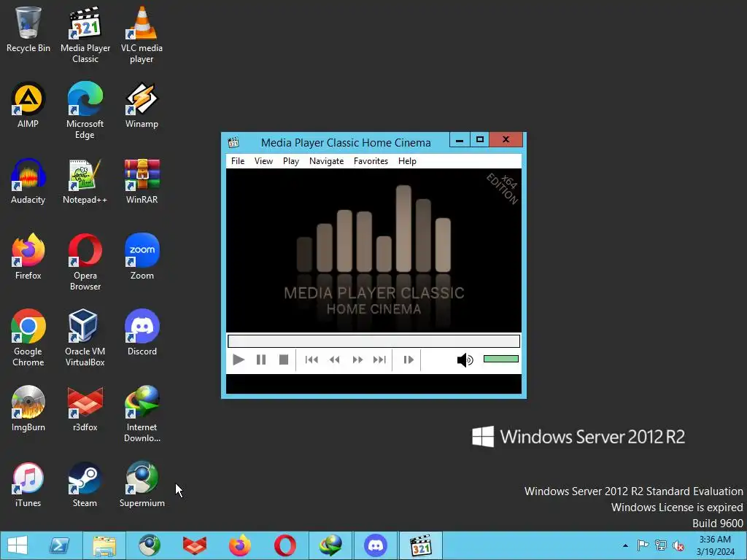
Task: Select the r3dfox desktop icon
Action: [x=85, y=408]
